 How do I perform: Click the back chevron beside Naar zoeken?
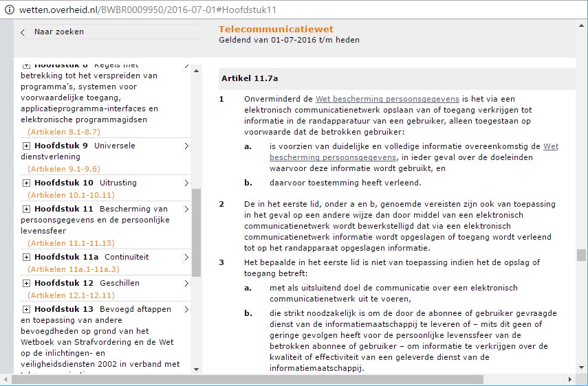[x=23, y=32]
